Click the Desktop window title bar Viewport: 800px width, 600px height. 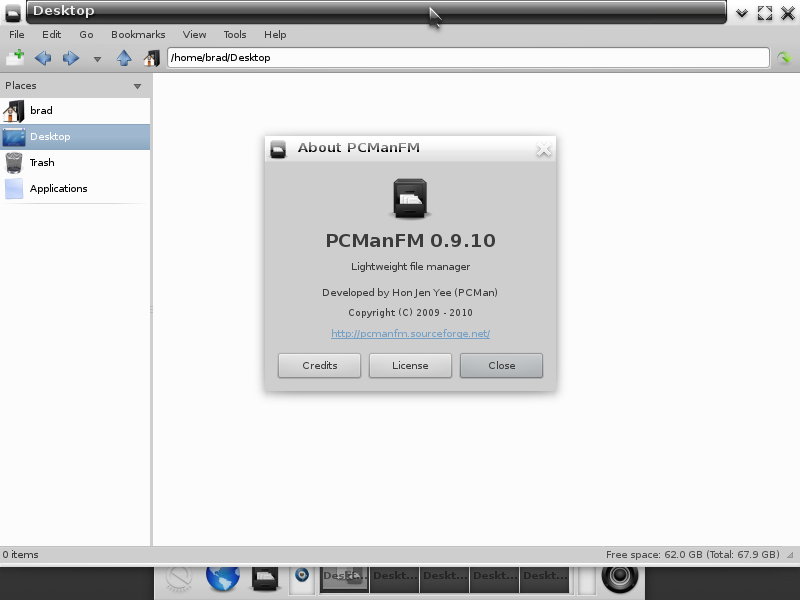click(376, 12)
